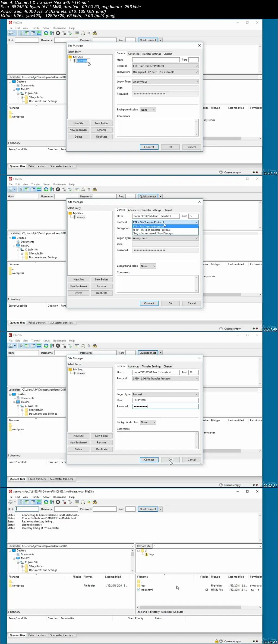278x644 pixels.
Task: Click New Site button beside editable 'New site' entry
Action: click(x=78, y=123)
